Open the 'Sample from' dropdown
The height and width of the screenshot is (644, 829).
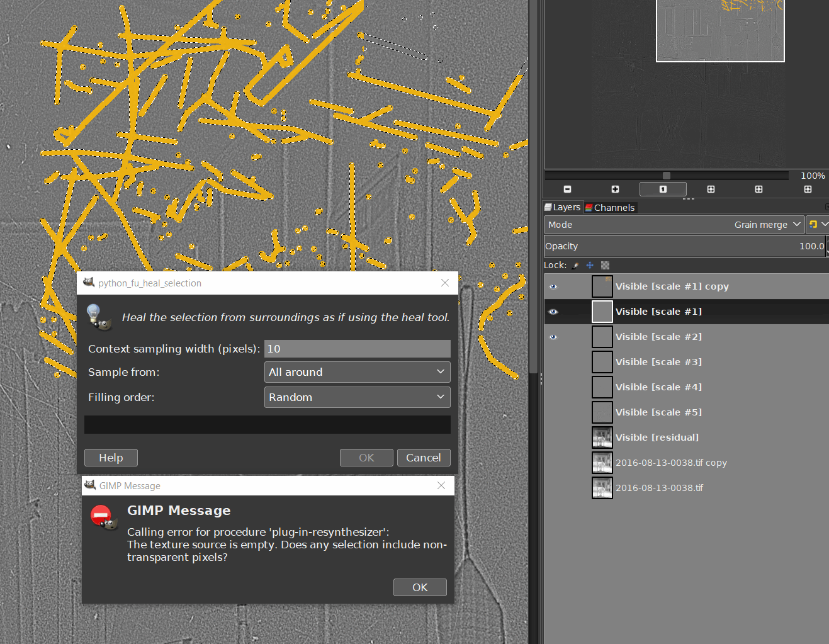click(x=357, y=372)
